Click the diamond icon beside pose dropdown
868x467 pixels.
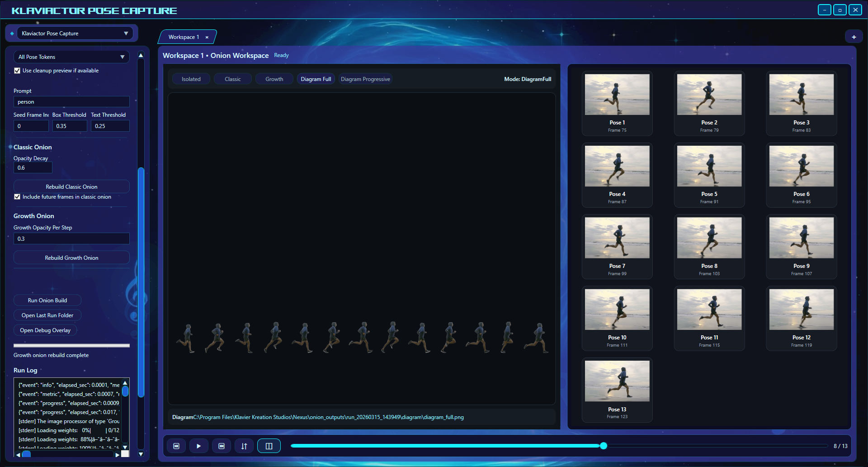(11, 33)
